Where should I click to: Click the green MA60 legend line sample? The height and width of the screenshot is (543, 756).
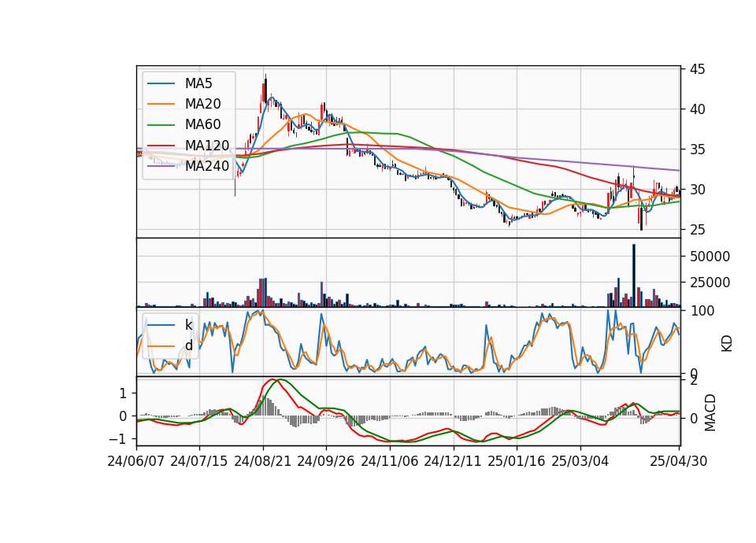(x=161, y=124)
